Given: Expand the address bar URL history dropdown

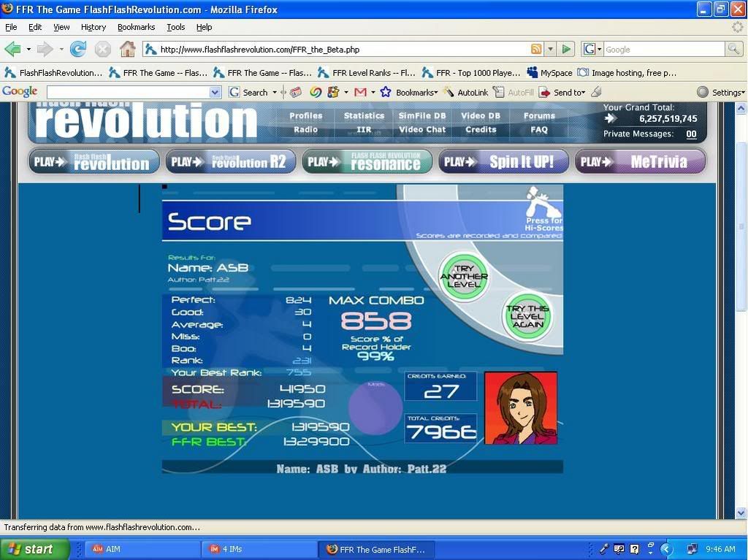Looking at the screenshot, I should (x=551, y=50).
